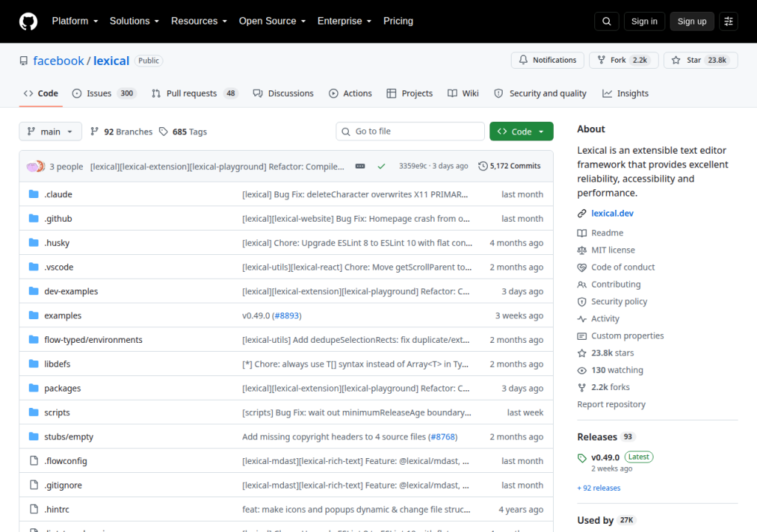Click the repository book icon beside facebook
Viewport: 757px width, 532px height.
tap(24, 61)
